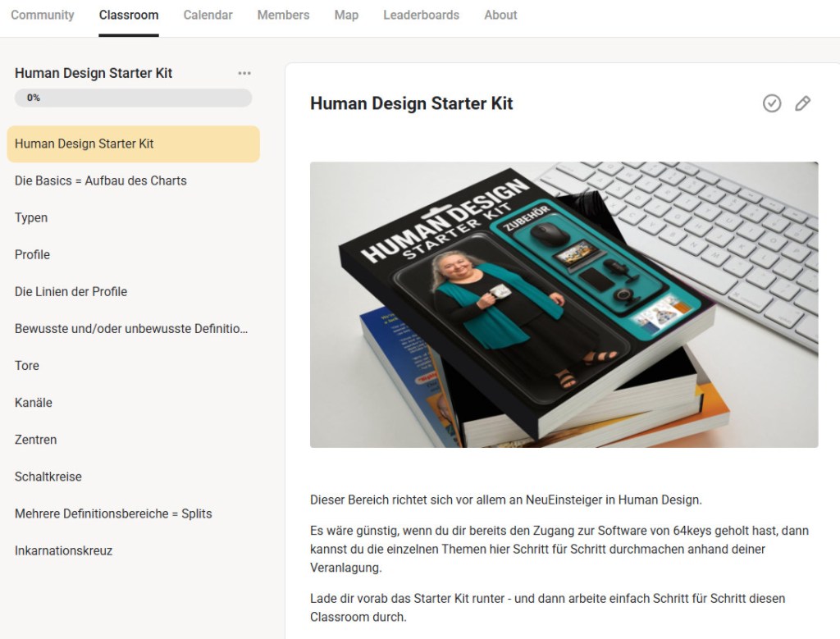Open the Calendar tab
840x639 pixels.
(x=208, y=15)
